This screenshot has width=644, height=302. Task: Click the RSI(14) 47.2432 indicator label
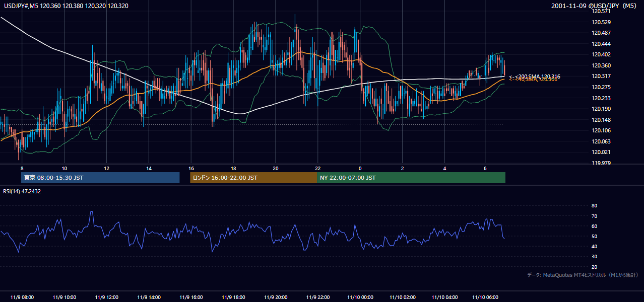[22, 191]
